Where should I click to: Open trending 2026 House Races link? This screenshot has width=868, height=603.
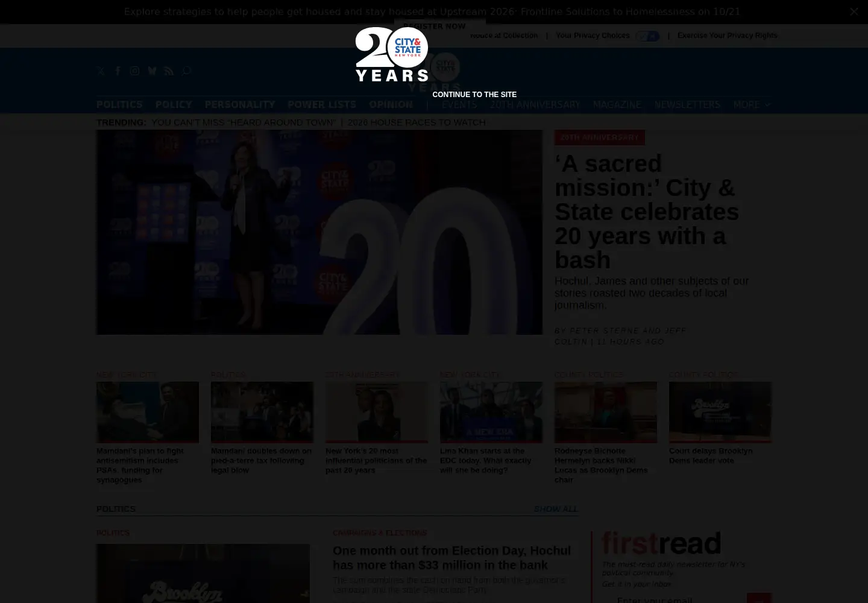(417, 122)
